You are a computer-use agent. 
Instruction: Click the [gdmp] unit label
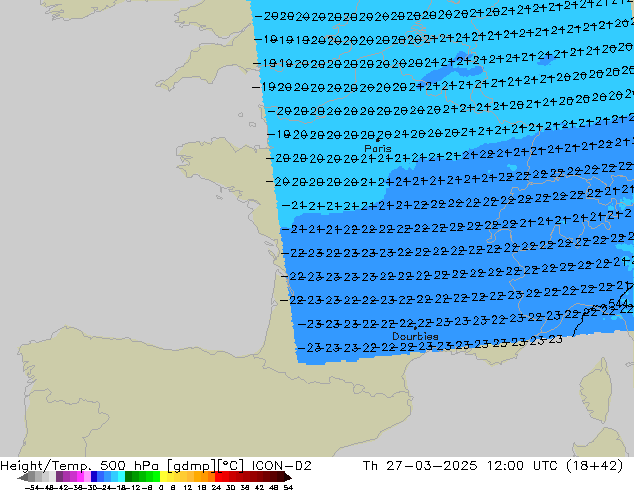(x=191, y=466)
